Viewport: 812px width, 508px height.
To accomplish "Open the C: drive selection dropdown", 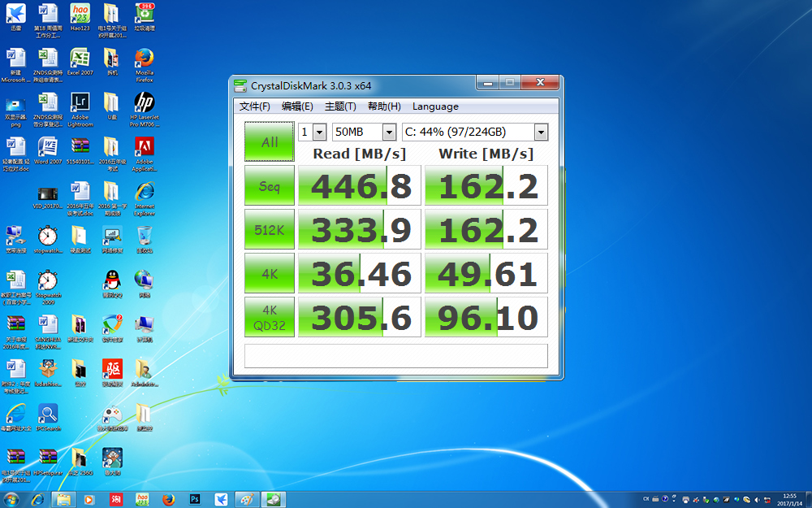I will coord(541,132).
